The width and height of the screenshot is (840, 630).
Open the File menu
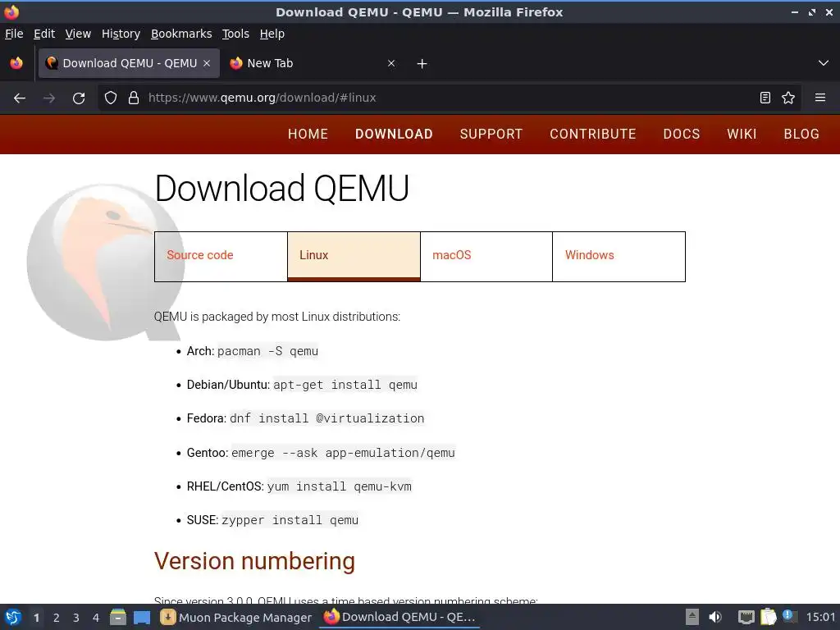tap(14, 34)
